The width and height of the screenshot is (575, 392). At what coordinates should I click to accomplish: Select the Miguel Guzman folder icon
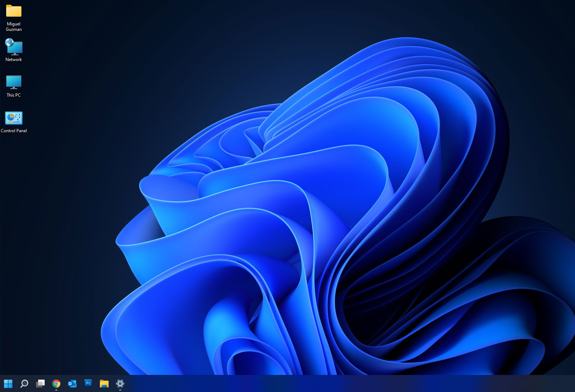pos(14,11)
